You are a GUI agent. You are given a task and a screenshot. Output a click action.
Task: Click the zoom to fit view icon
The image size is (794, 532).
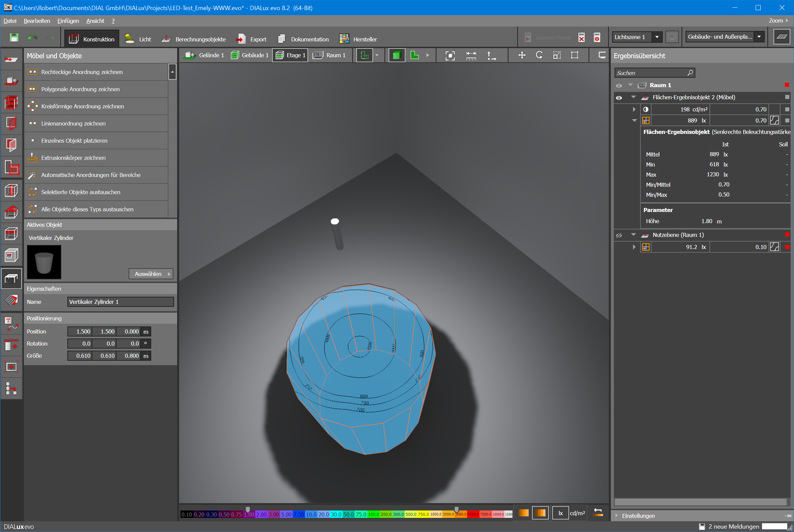click(450, 56)
